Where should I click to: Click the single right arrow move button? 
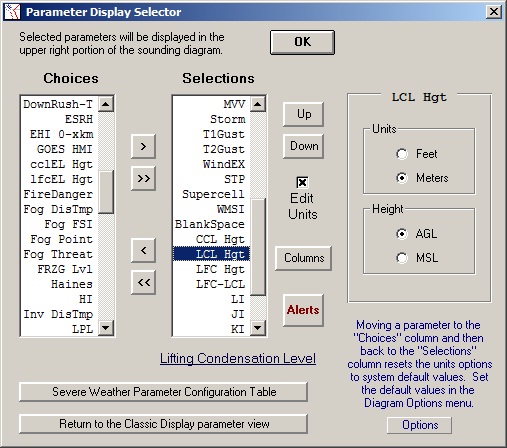tap(143, 146)
